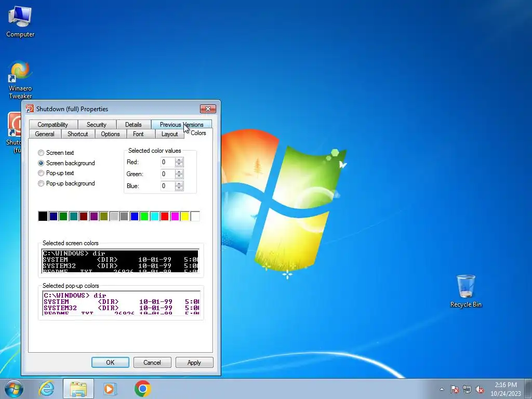Select the Pop-up text radio button
The image size is (532, 399).
pyautogui.click(x=41, y=173)
